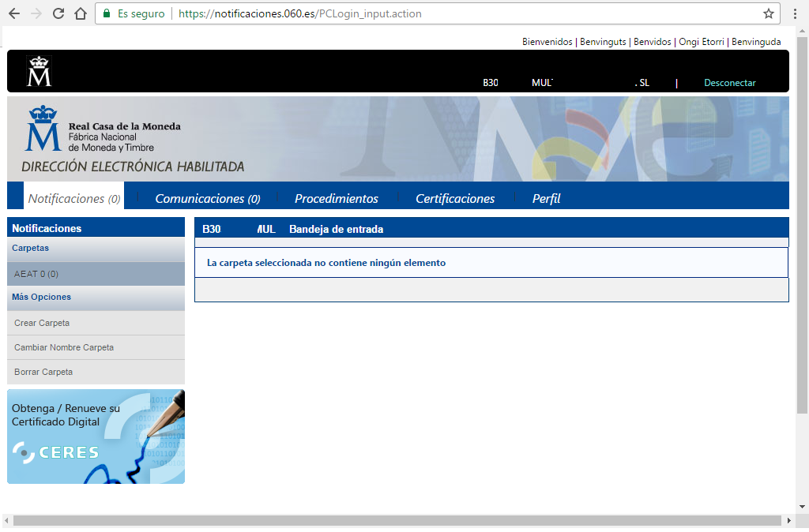The height and width of the screenshot is (532, 809).
Task: Click the browser back arrow
Action: pyautogui.click(x=14, y=13)
